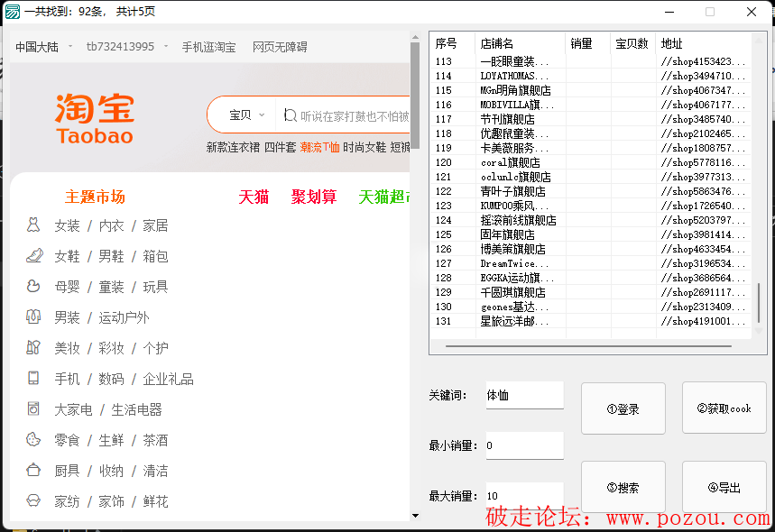Image resolution: width=775 pixels, height=532 pixels.
Task: Click the results list vertical scrollbar thumb
Action: 759,302
